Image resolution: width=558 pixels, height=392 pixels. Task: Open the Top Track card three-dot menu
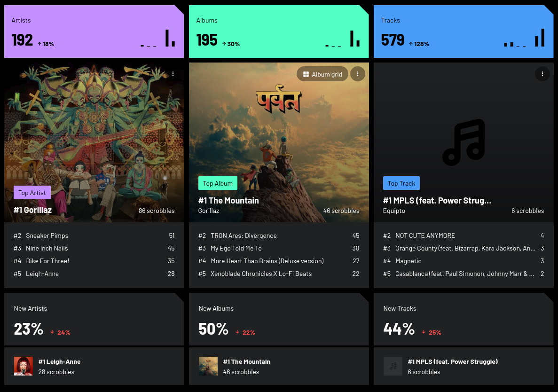[542, 74]
